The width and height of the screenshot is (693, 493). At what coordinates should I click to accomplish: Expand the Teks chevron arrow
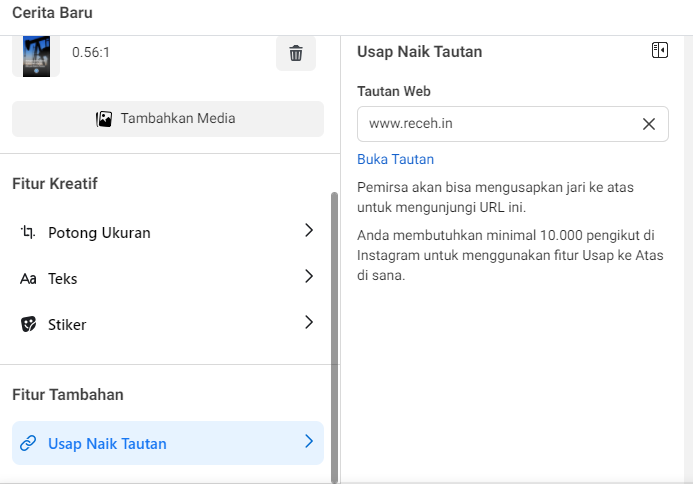(309, 276)
